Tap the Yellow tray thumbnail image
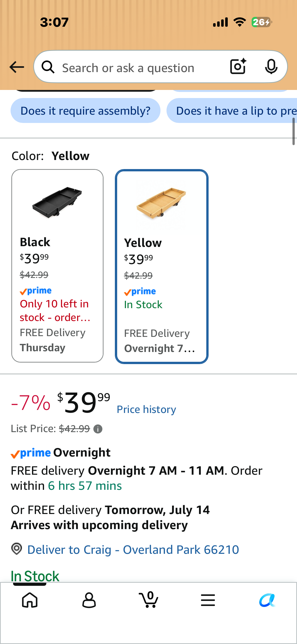 coord(161,203)
